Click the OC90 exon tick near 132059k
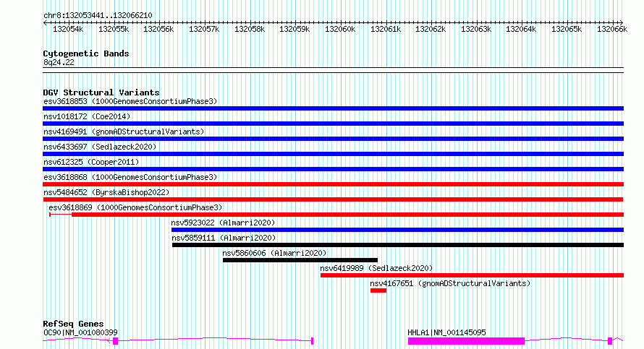 pyautogui.click(x=313, y=341)
